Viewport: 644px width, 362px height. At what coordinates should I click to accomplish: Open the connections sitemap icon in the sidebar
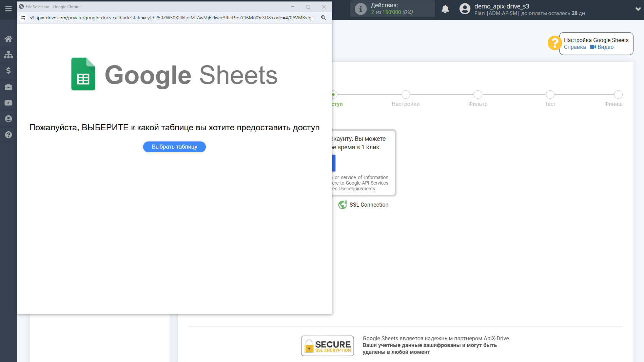[8, 55]
